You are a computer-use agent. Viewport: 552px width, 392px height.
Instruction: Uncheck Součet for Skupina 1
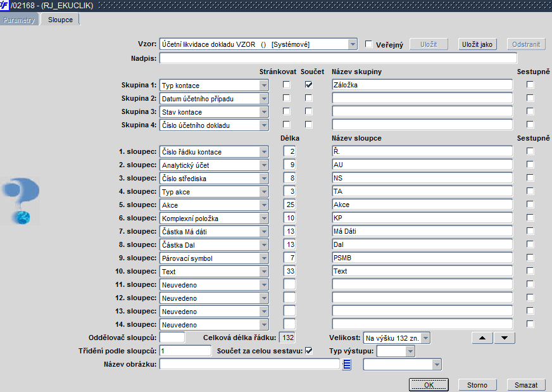309,84
